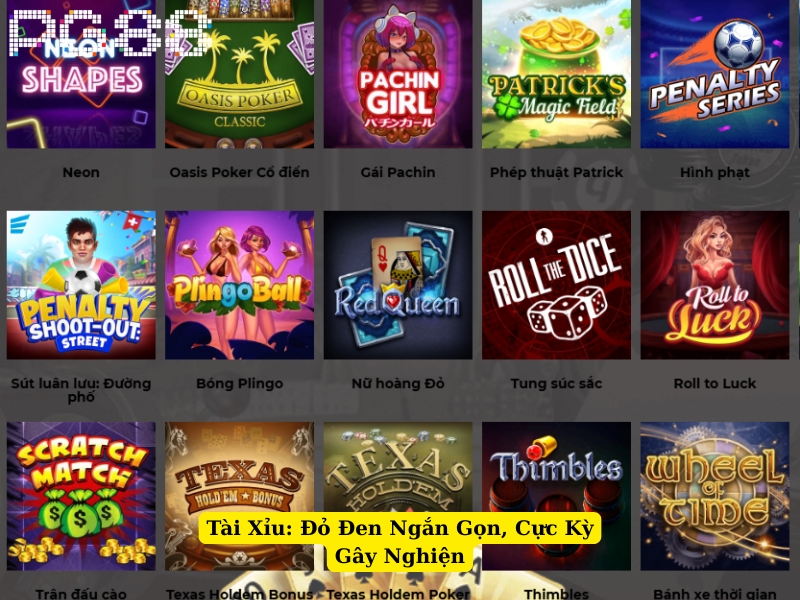Select the Oasis Poker Classic game tile
This screenshot has height=600, width=800.
click(239, 74)
